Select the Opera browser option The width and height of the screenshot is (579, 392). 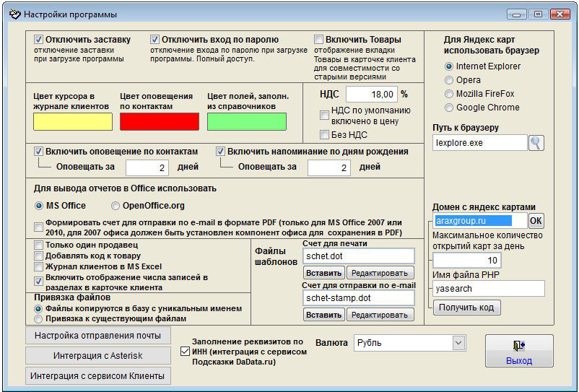[x=448, y=80]
